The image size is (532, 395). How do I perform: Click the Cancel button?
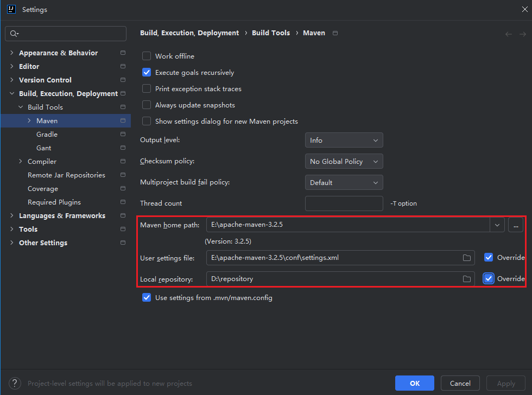[460, 383]
